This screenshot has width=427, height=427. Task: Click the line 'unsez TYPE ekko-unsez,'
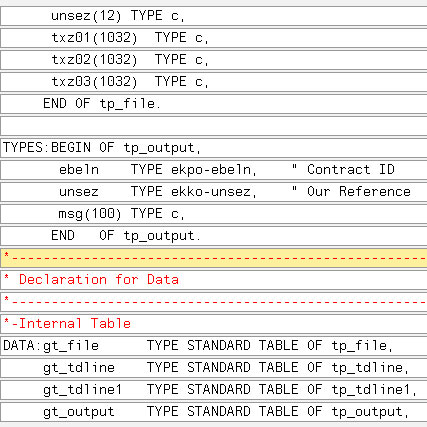[213, 192]
